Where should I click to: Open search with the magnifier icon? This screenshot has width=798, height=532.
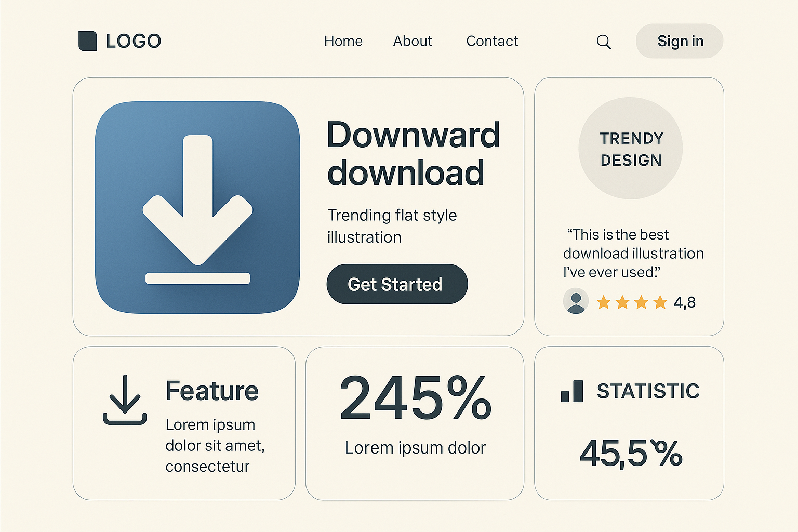point(603,42)
